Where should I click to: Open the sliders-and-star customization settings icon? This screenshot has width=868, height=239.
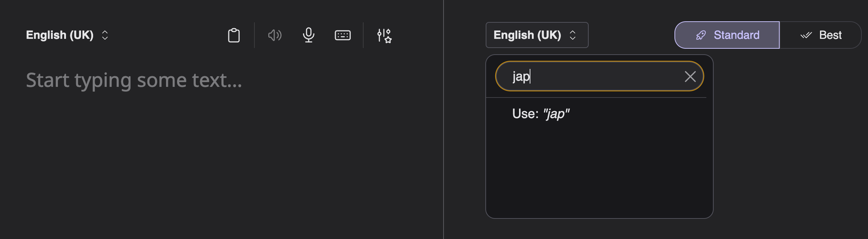coord(384,36)
